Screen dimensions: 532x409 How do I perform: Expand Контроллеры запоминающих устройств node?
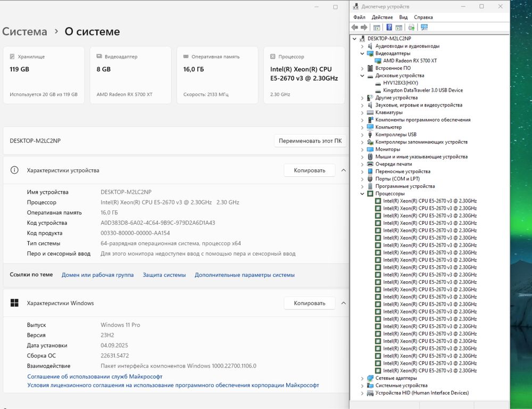(362, 142)
